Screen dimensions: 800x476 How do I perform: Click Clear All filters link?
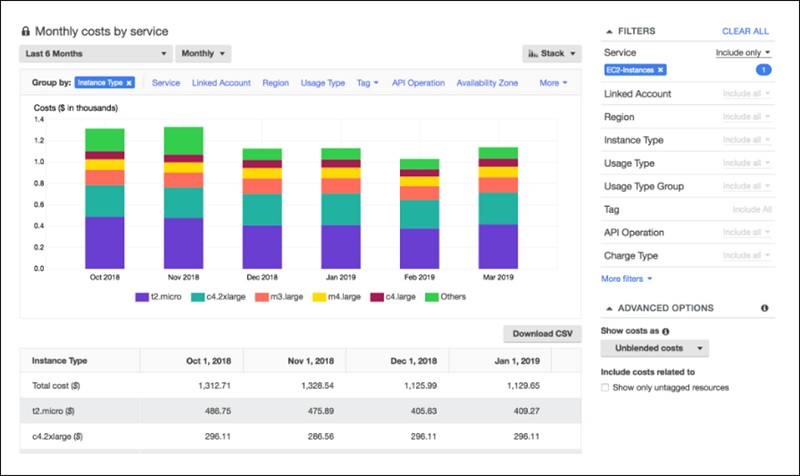745,32
